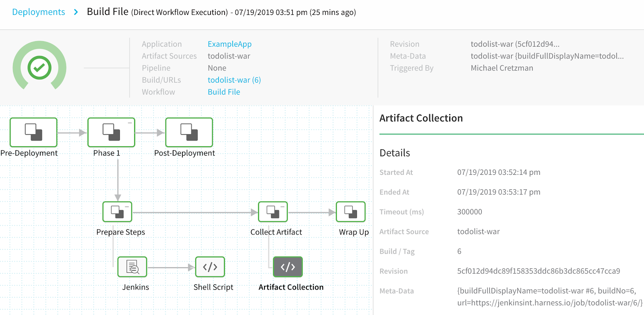Click the Revision hash in Details
Image resolution: width=644 pixels, height=315 pixels.
pos(539,271)
